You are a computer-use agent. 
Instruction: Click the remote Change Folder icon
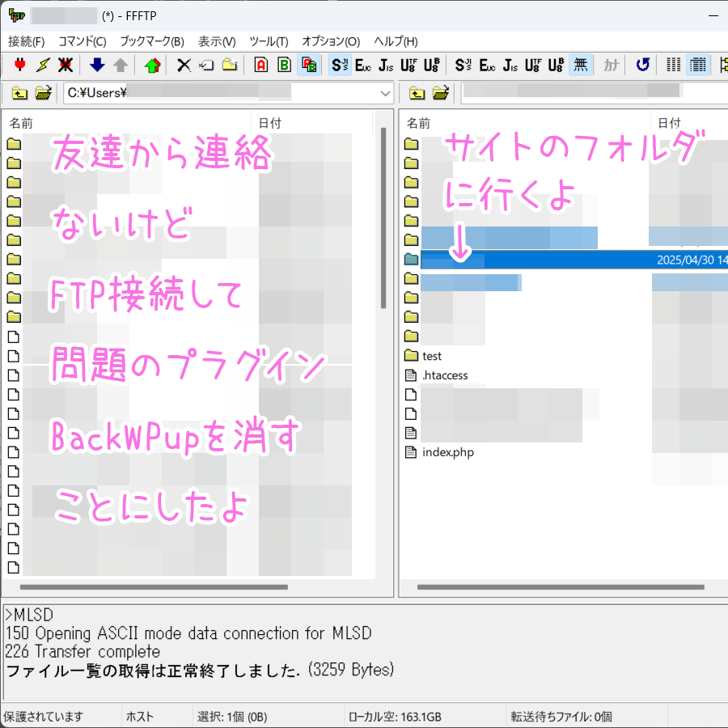tap(441, 93)
